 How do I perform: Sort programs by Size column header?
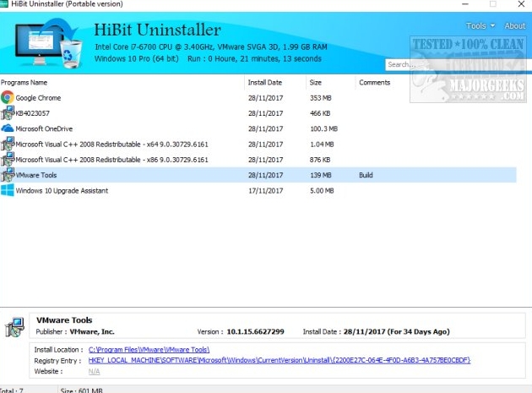(315, 83)
